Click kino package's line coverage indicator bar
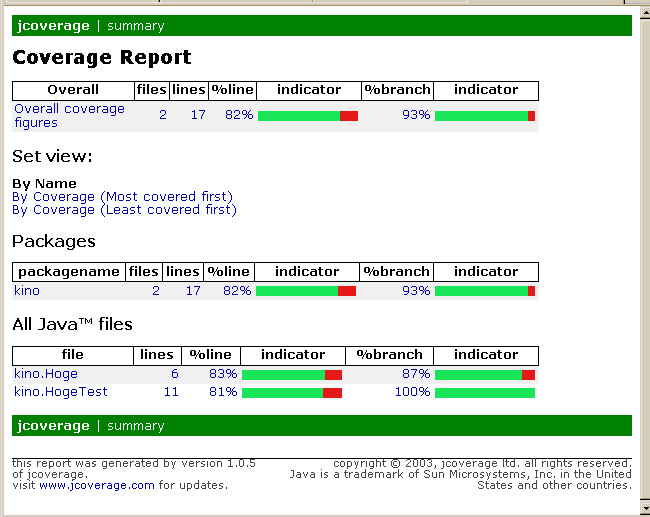Image resolution: width=650 pixels, height=517 pixels. point(306,291)
